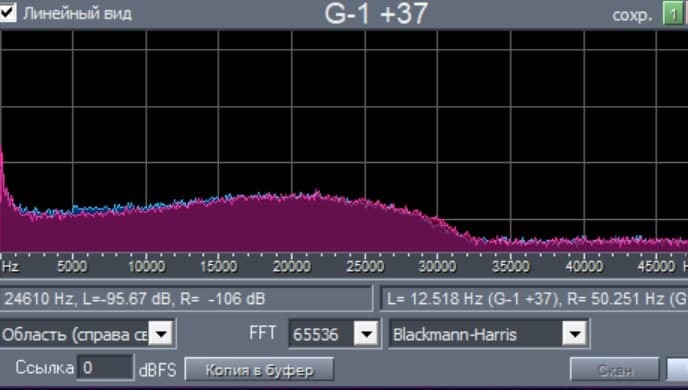Click the 45000 Hz axis label

pos(656,266)
